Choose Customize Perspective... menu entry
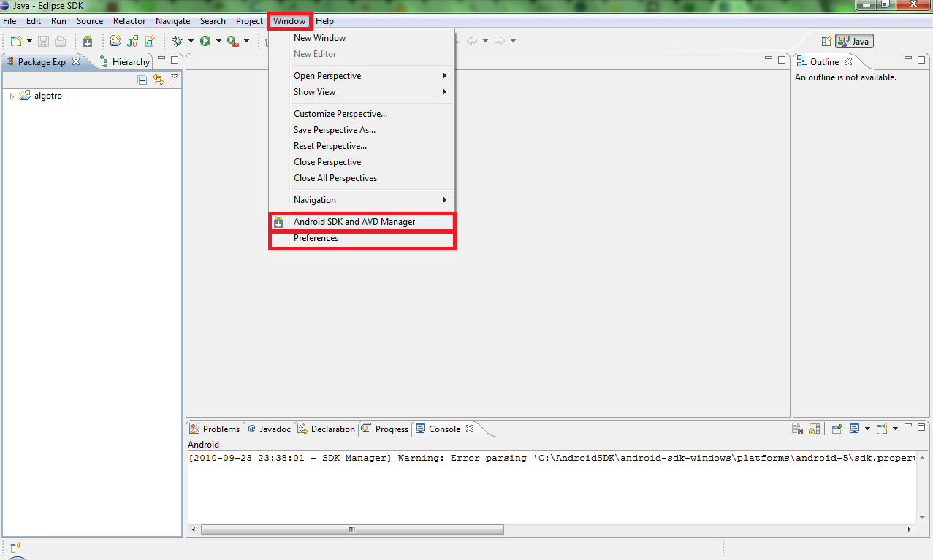Image resolution: width=933 pixels, height=560 pixels. pos(362,114)
